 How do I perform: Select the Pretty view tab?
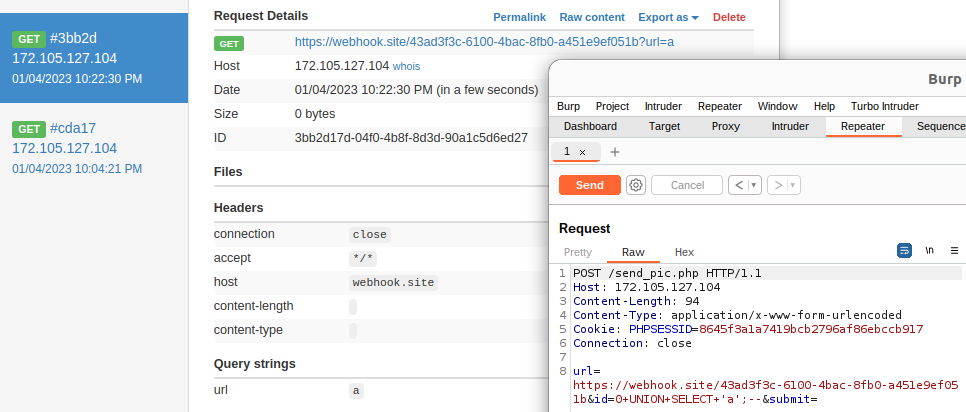pos(578,252)
